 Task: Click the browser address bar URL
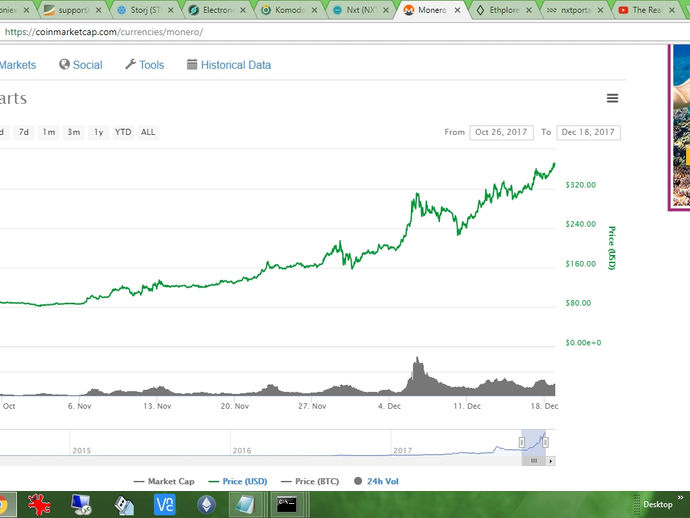(x=104, y=32)
